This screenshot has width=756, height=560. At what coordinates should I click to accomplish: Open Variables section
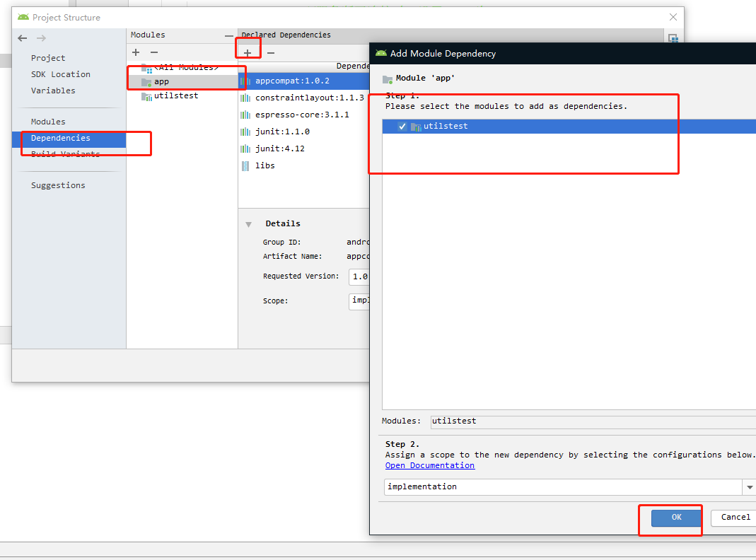point(53,91)
